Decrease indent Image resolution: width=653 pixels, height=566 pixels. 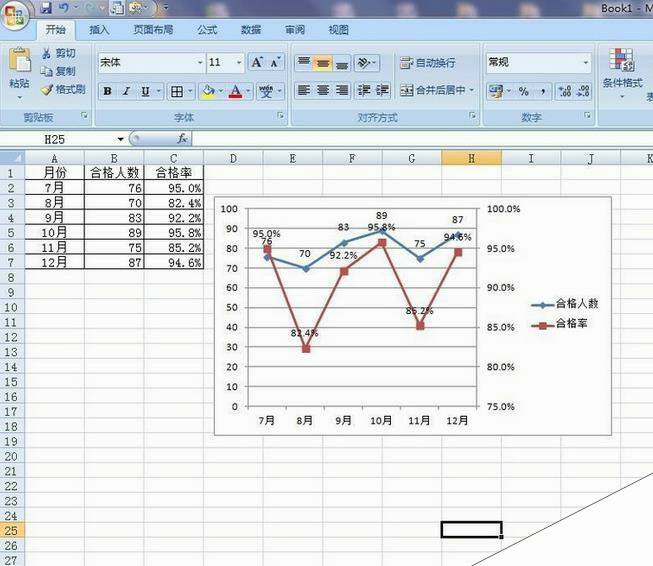coord(364,90)
